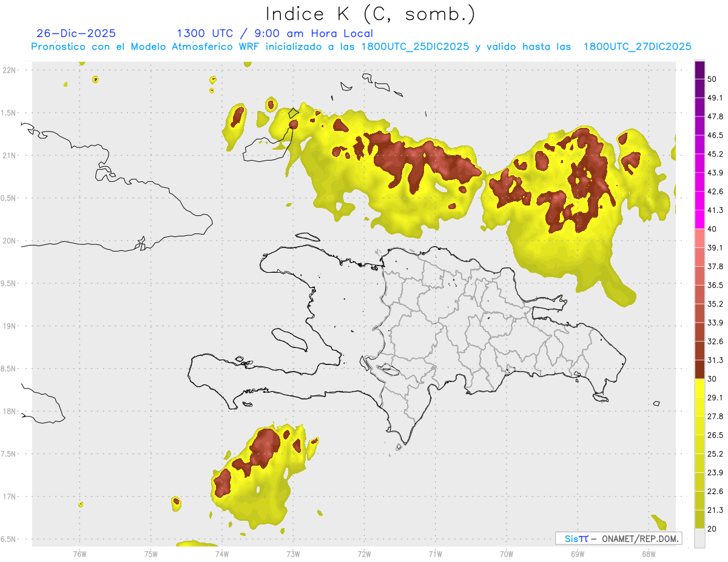Click the legend value "21.3"
Viewport: 728px width, 562px height.
(715, 510)
